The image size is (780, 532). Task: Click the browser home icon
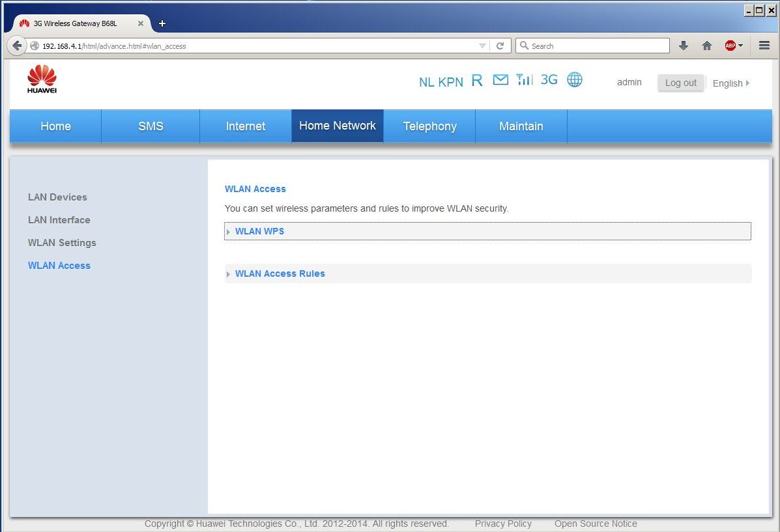pyautogui.click(x=706, y=46)
